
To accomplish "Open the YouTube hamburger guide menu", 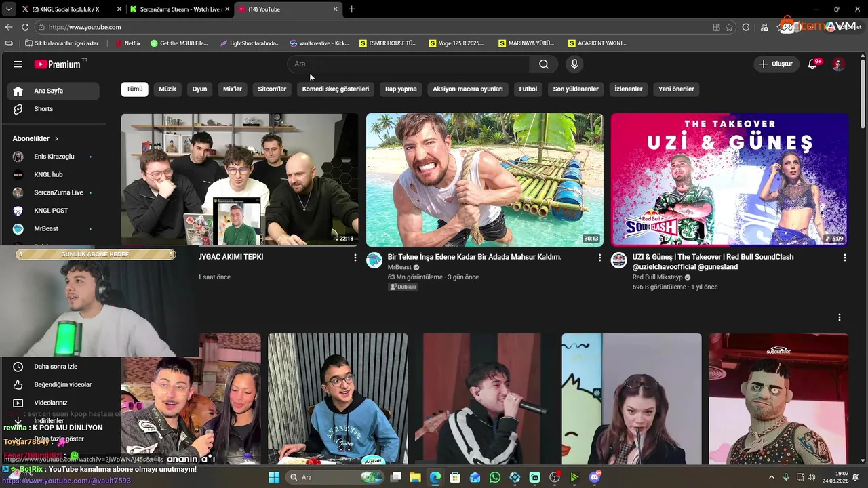I will [x=18, y=64].
